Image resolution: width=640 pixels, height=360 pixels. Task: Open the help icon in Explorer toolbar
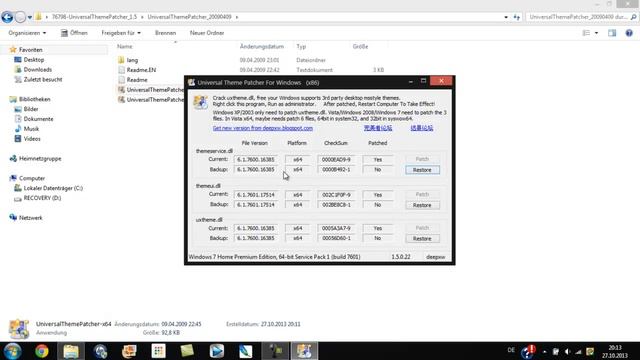(629, 33)
